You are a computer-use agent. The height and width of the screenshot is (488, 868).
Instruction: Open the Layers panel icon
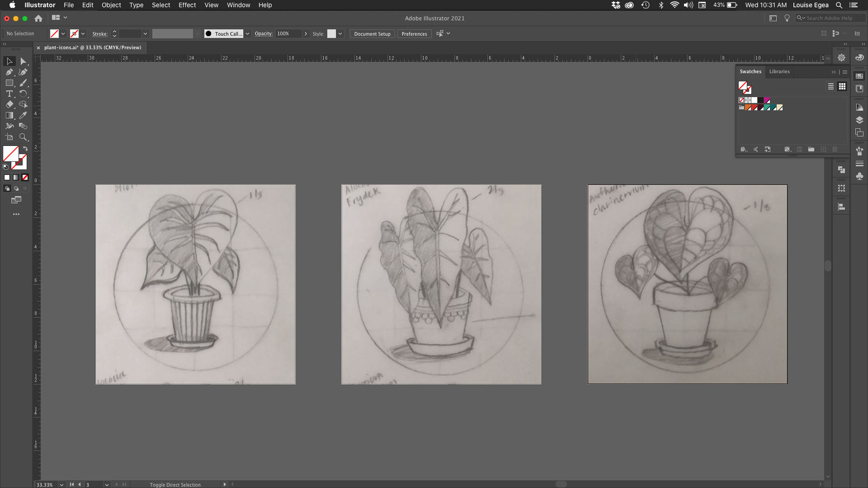click(x=859, y=120)
